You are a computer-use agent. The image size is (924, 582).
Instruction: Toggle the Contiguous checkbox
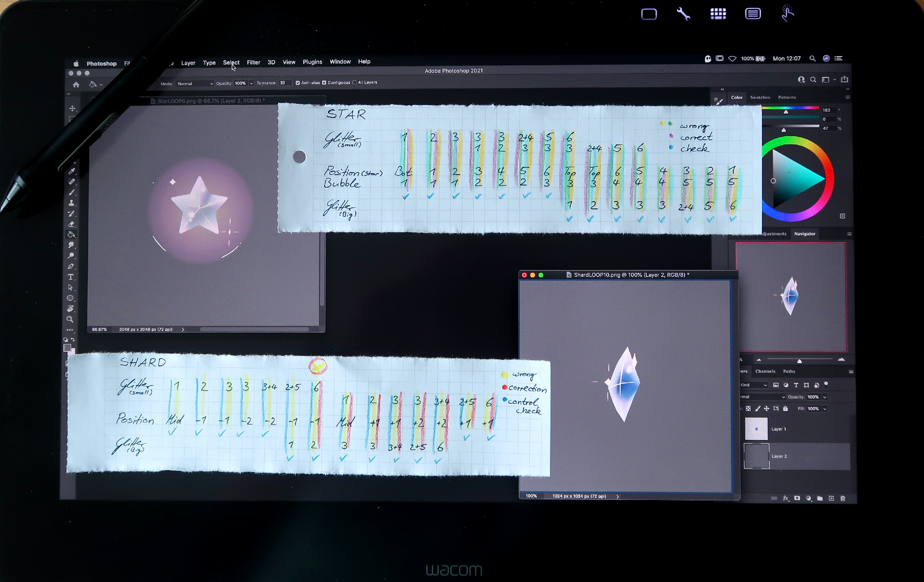[324, 83]
